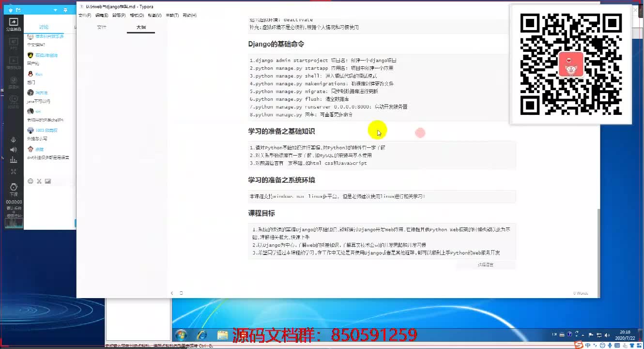The image size is (644, 349).
Task: Switch Typora sidebar to 大纲 tab
Action: click(x=141, y=28)
